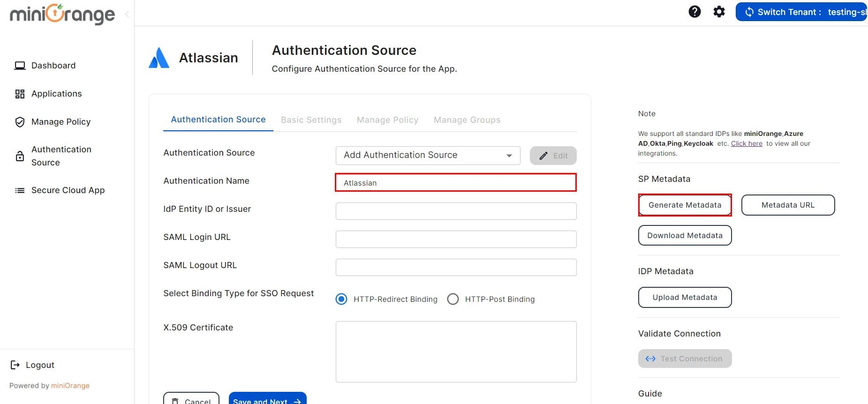Click the Dashboard laptop icon
This screenshot has height=404, width=868.
(20, 66)
